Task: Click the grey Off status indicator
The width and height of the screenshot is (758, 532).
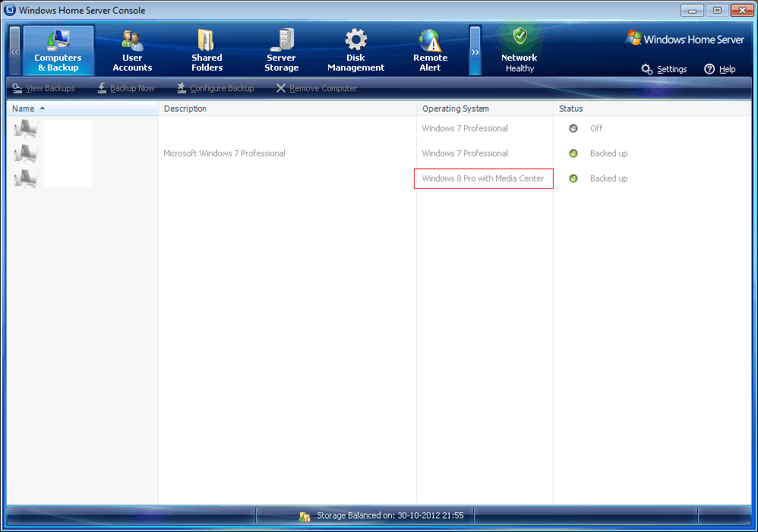Action: pyautogui.click(x=573, y=128)
